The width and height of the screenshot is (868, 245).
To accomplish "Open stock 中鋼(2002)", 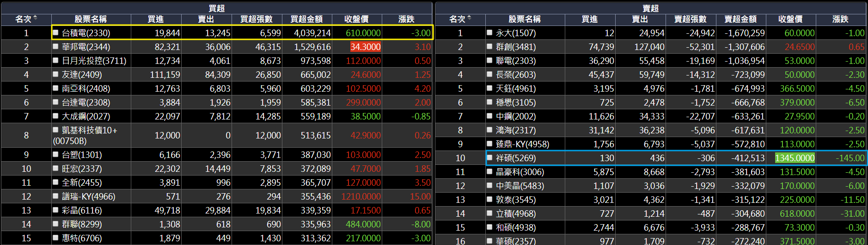I will coord(516,116).
